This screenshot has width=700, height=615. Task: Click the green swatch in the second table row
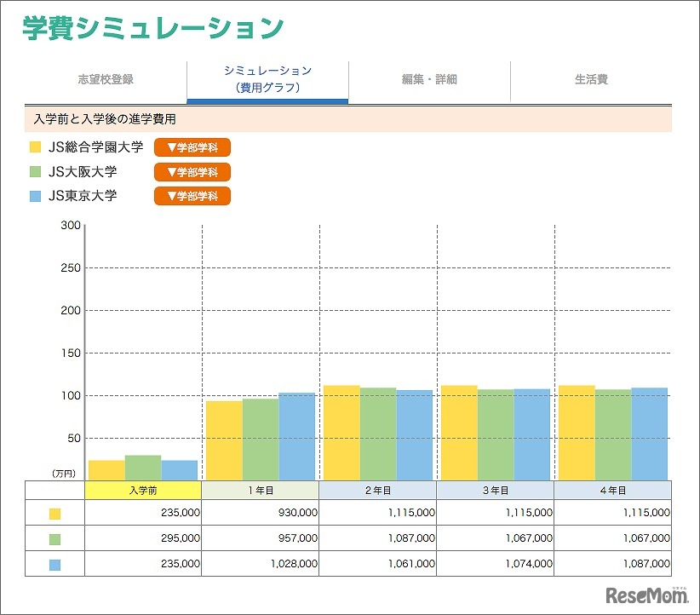click(x=54, y=537)
